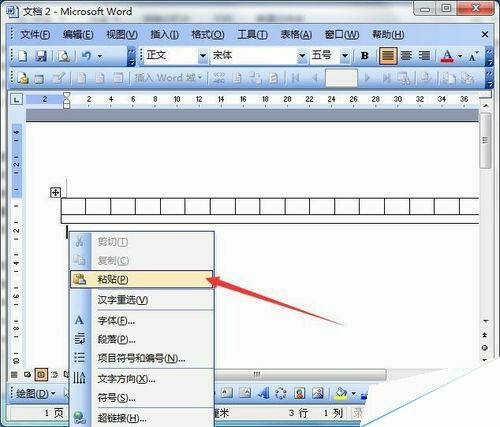Image resolution: width=500 pixels, height=427 pixels.
Task: Click the Previous Page double-arrow button
Action: (x=485, y=334)
